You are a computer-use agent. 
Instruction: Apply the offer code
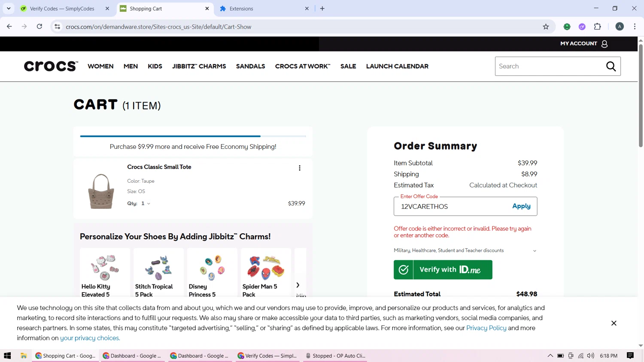tap(521, 206)
